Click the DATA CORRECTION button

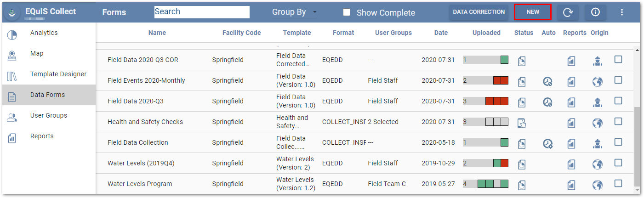479,12
